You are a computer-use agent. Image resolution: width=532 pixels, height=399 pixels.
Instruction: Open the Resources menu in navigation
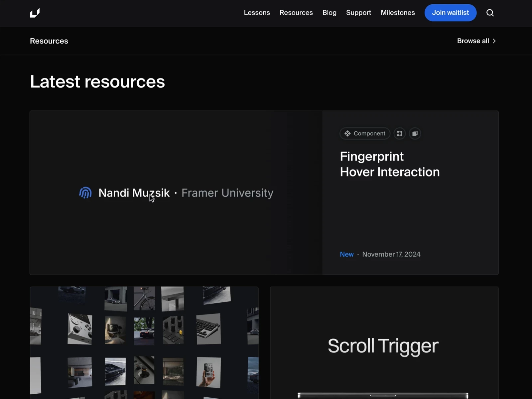(296, 13)
